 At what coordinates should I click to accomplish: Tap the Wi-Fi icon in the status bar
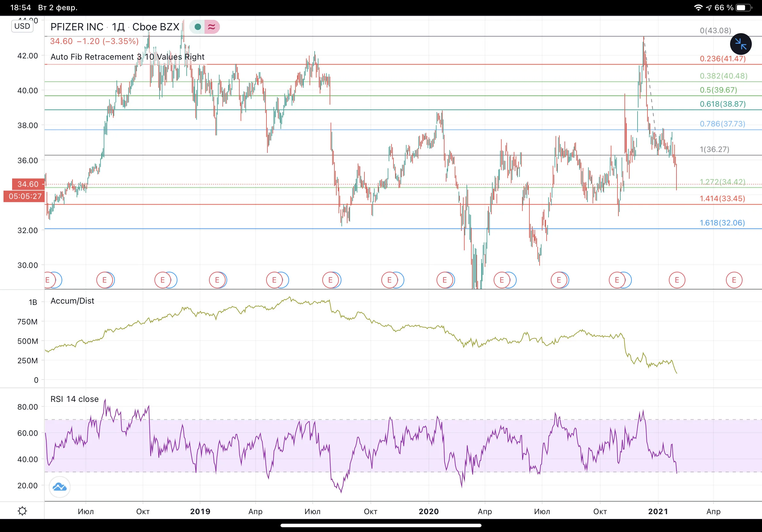coord(698,8)
